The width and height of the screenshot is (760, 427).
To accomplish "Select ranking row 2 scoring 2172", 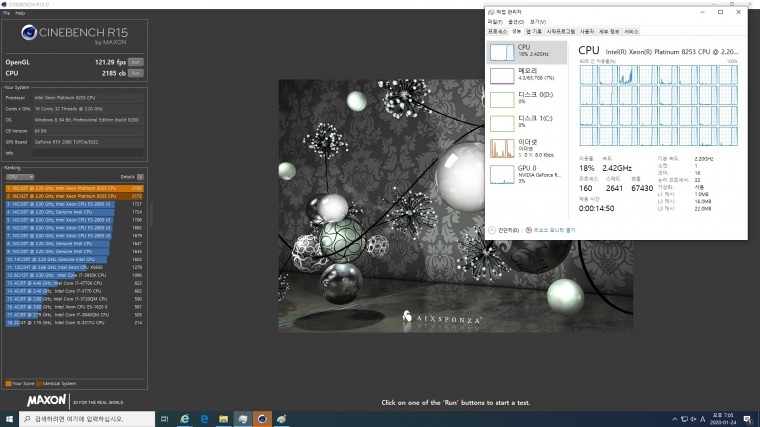I will pos(75,196).
